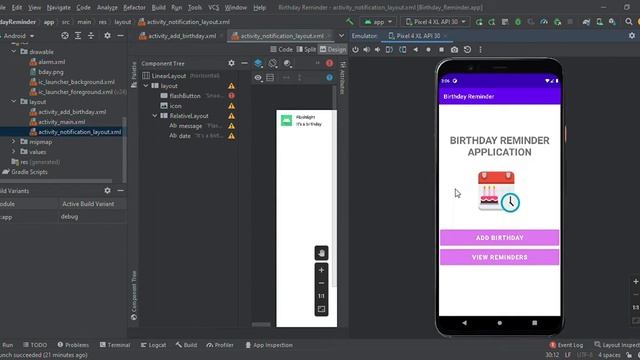Click emulator home circle toolbar icon
This screenshot has height=360, width=640.
428,49
